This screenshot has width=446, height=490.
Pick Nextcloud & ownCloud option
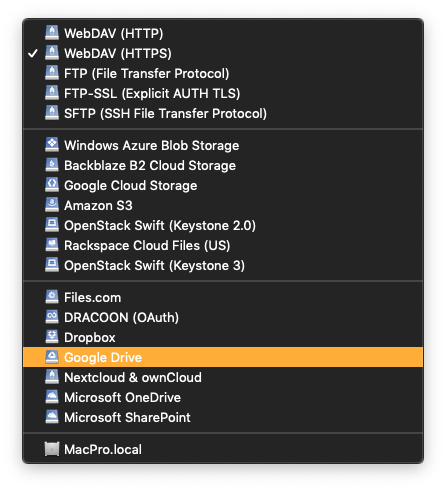(223, 377)
